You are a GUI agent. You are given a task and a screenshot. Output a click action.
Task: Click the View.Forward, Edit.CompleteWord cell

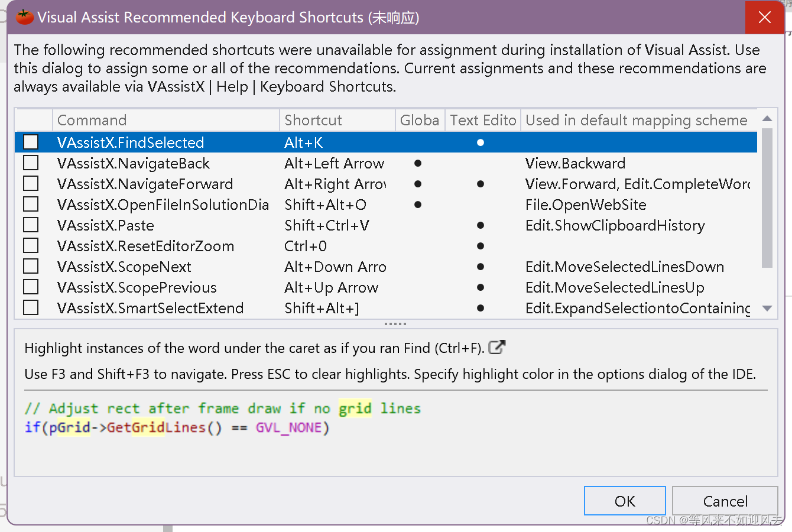click(x=638, y=184)
